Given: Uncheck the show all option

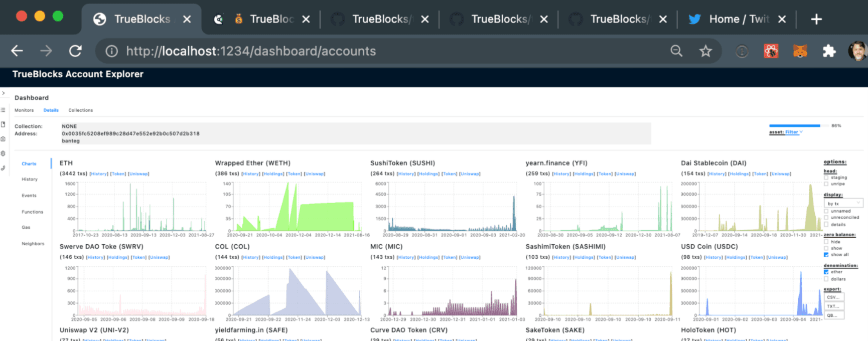Looking at the screenshot, I should (826, 255).
